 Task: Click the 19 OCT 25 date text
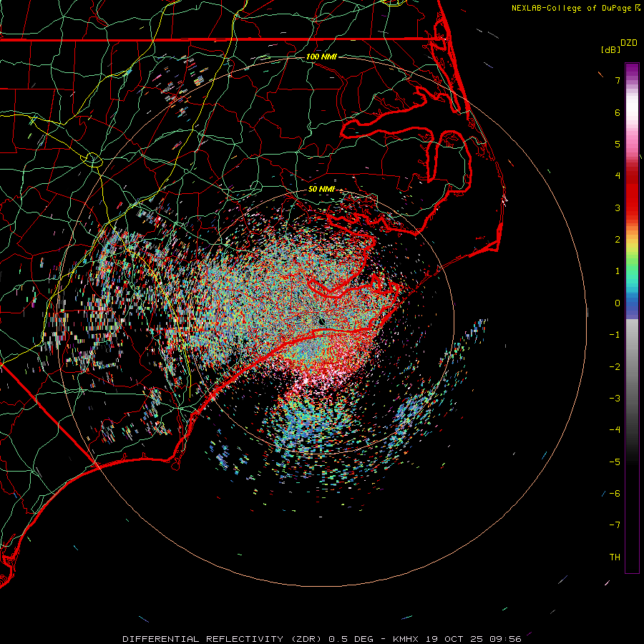454,639
